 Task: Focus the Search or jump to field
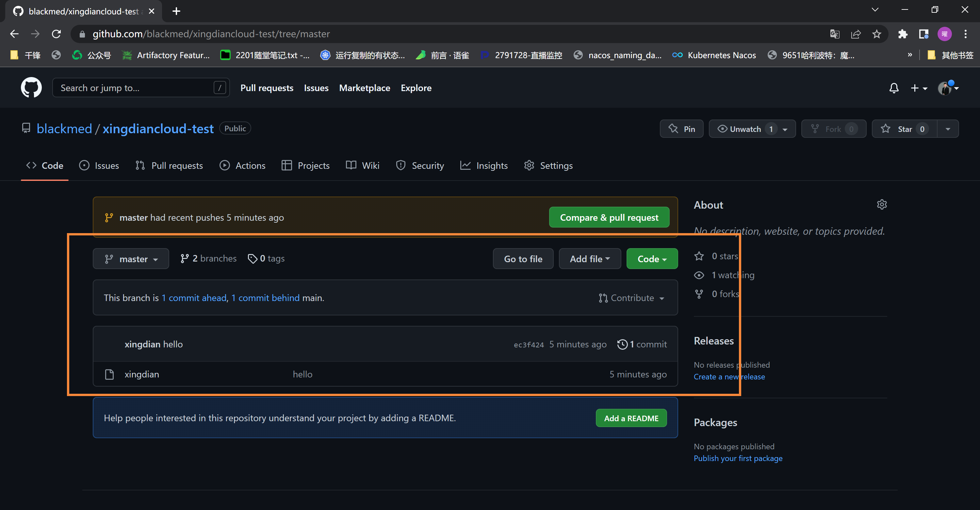(x=141, y=88)
